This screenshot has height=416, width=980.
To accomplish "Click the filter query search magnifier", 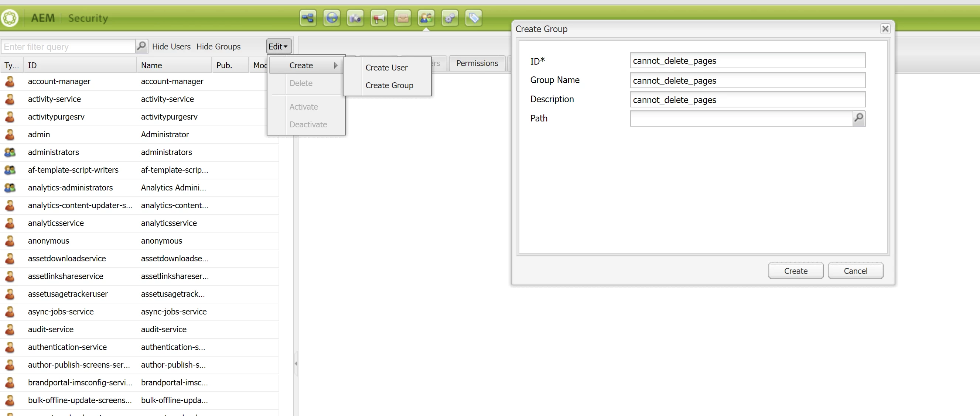I will coord(141,47).
